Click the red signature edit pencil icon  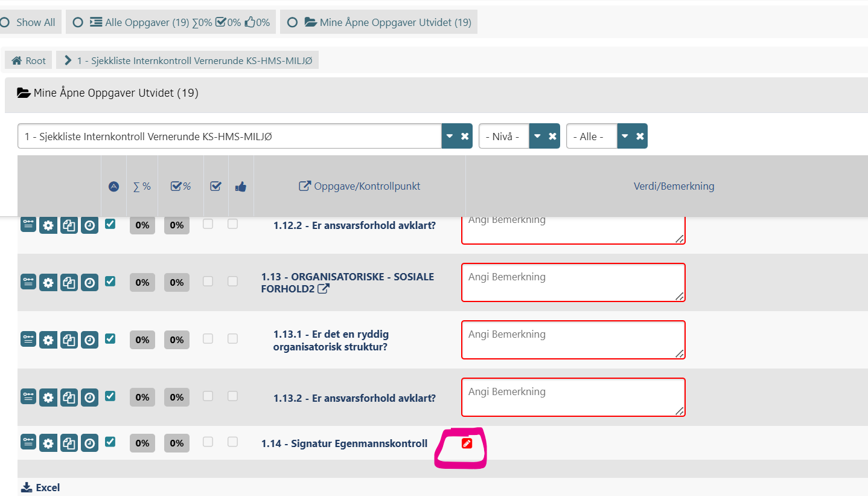coord(466,443)
